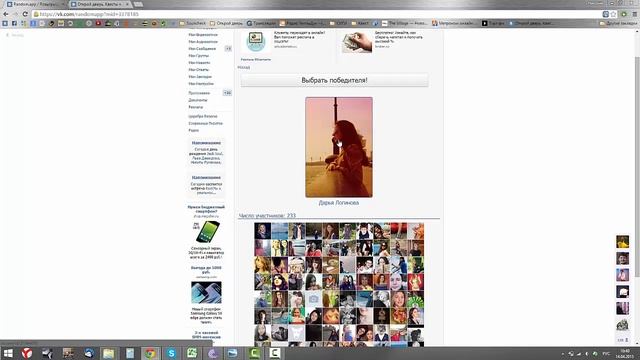640x360 pixels.
Task: Open Мои Сообщения in VK sidebar
Action: point(202,49)
